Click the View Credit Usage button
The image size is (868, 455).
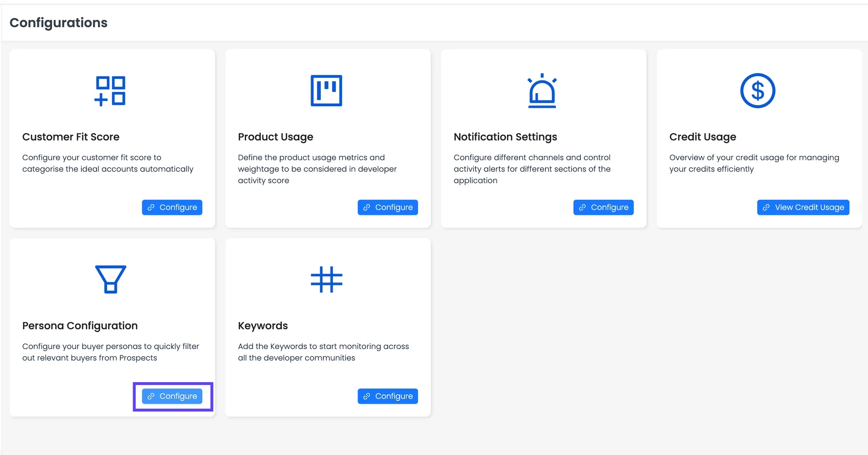803,207
